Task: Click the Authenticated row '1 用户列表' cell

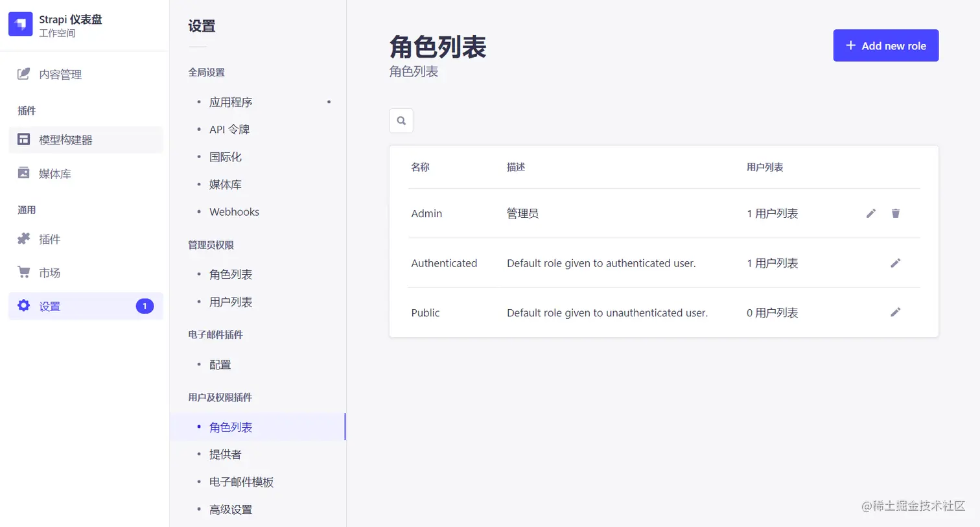Action: 772,263
